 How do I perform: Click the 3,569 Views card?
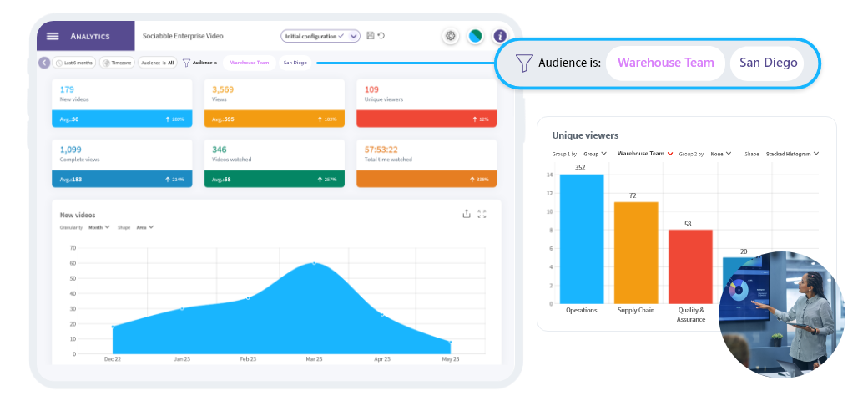(x=275, y=103)
